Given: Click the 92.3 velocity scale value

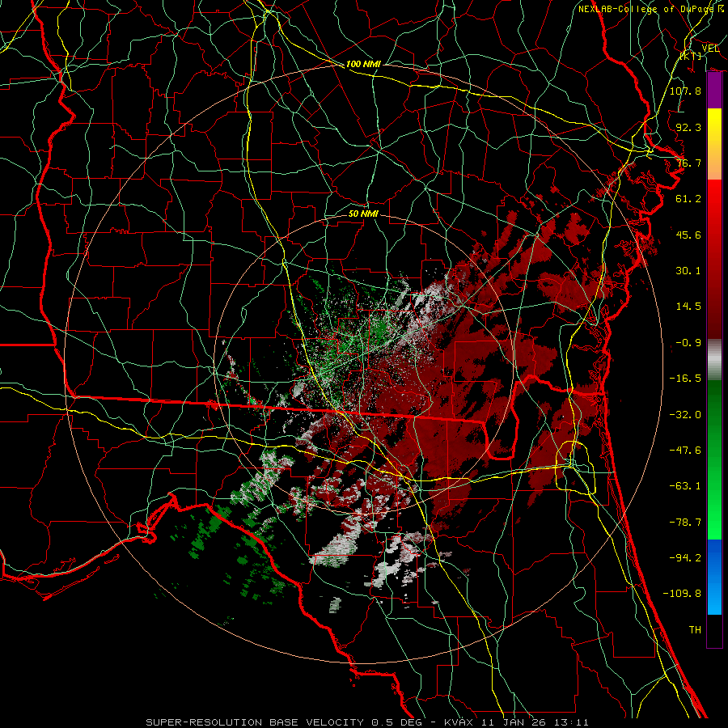Looking at the screenshot, I should pyautogui.click(x=688, y=127).
